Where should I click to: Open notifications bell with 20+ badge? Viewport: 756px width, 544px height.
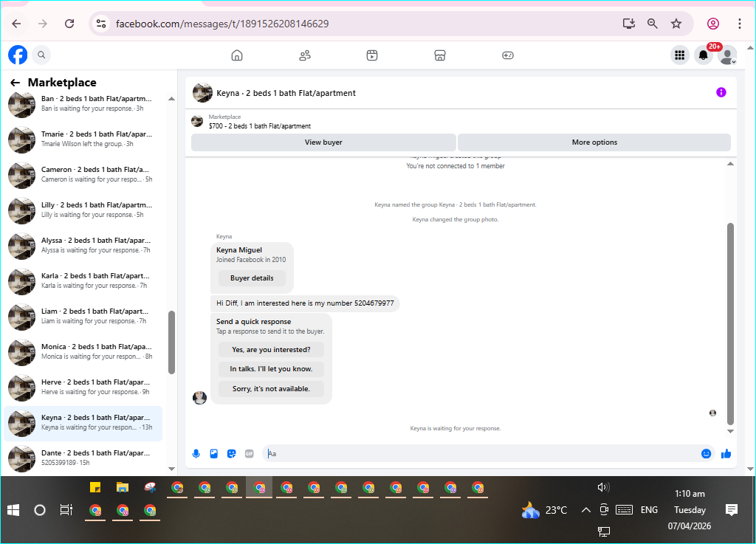(x=704, y=55)
